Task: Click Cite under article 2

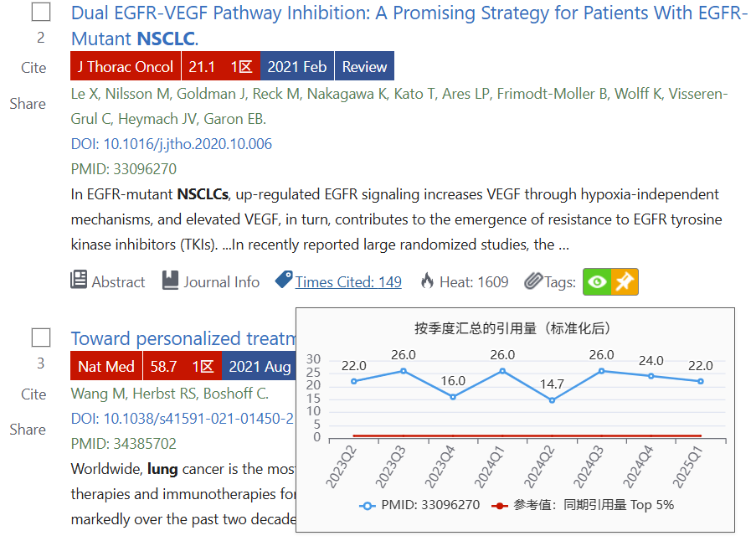Action: pos(33,68)
